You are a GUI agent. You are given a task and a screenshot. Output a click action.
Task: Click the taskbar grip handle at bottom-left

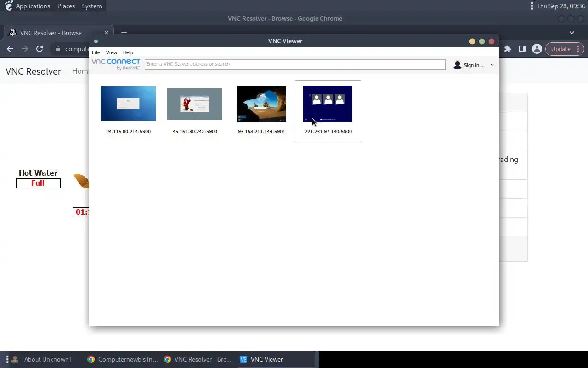pyautogui.click(x=7, y=359)
